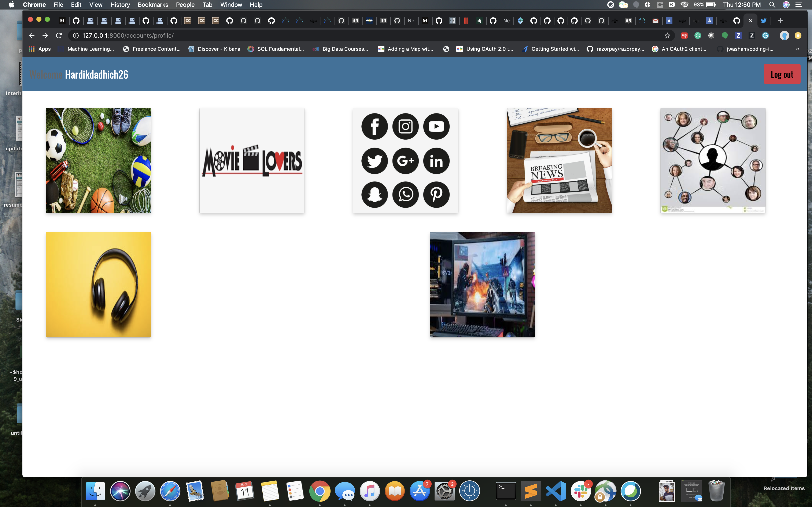Open Terminal from the dock
The image size is (812, 507).
tap(506, 491)
